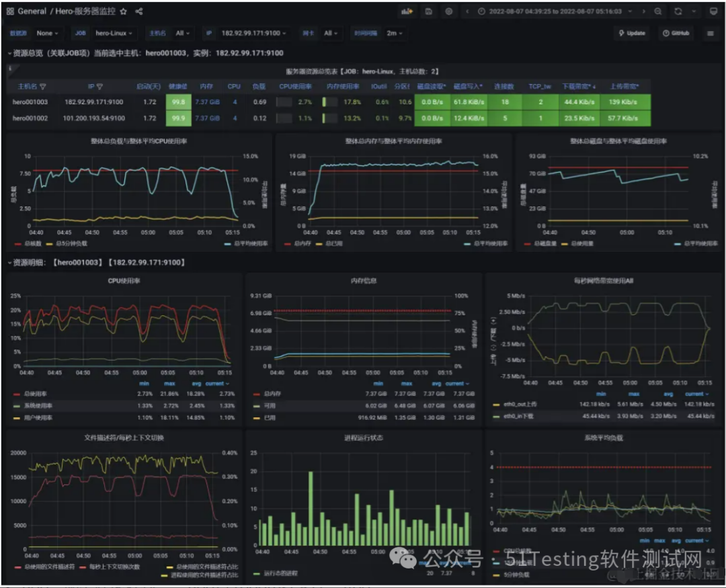Toggle the eth0_in下载 series
This screenshot has height=588, width=726.
tap(518, 417)
